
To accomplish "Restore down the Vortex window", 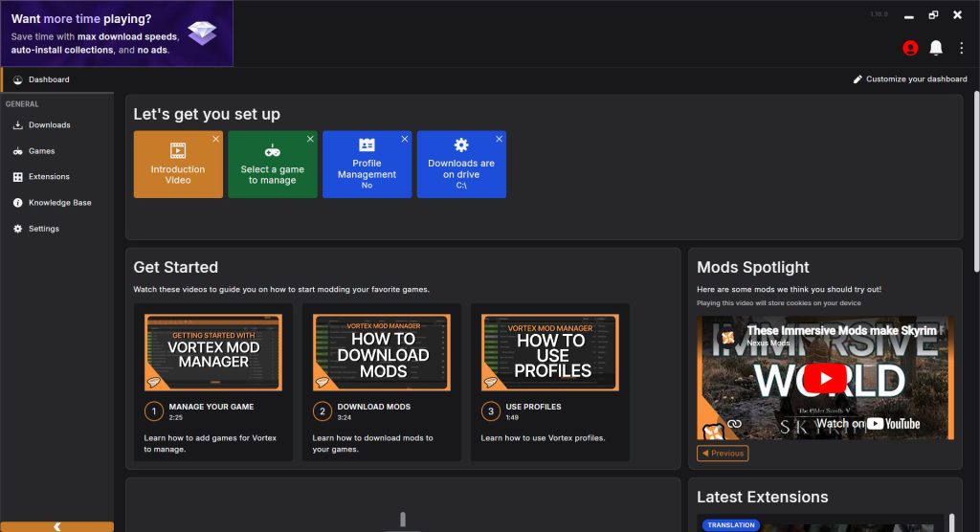I will 933,15.
